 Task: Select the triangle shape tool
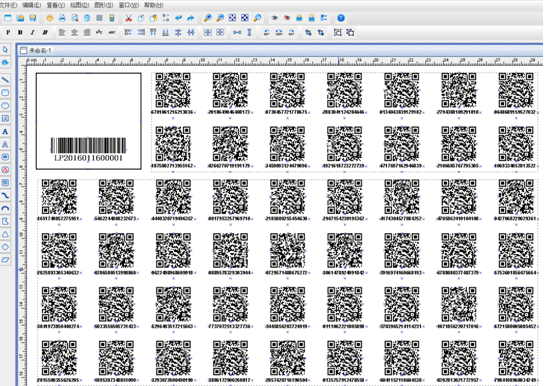[5, 234]
